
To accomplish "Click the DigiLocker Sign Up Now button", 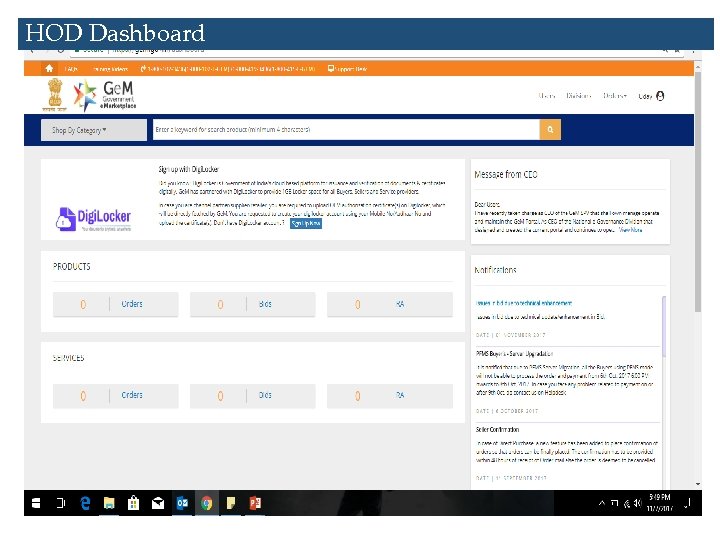I will (306, 224).
